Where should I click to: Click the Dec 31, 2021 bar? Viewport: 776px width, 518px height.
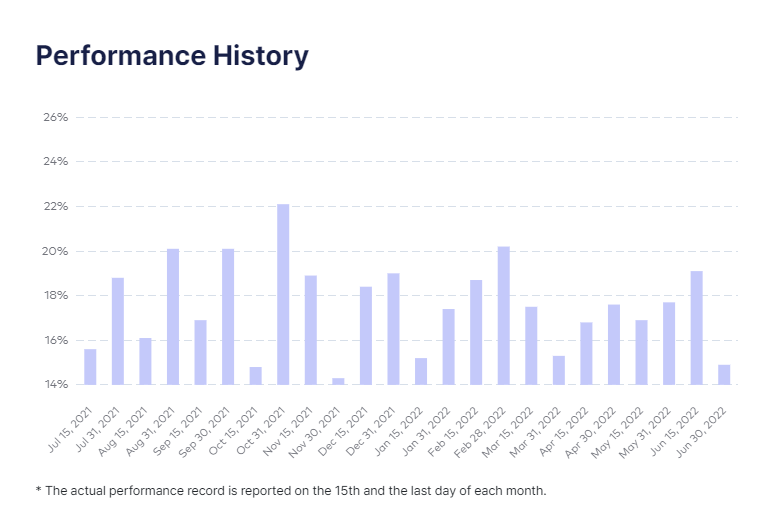(x=393, y=329)
